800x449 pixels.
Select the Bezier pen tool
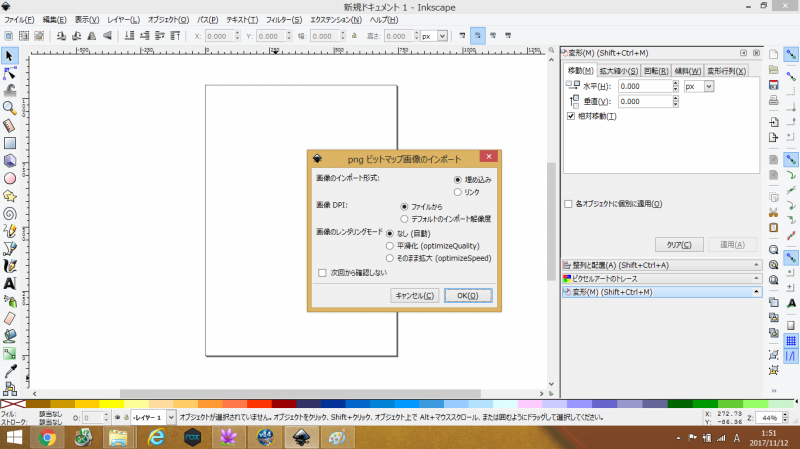(9, 248)
